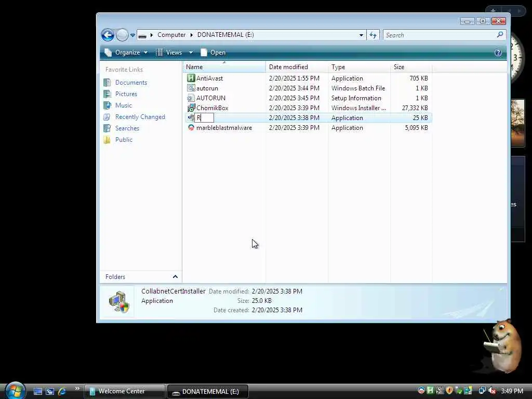The width and height of the screenshot is (532, 399).
Task: Click the marbleblastmalware file icon
Action: point(191,128)
